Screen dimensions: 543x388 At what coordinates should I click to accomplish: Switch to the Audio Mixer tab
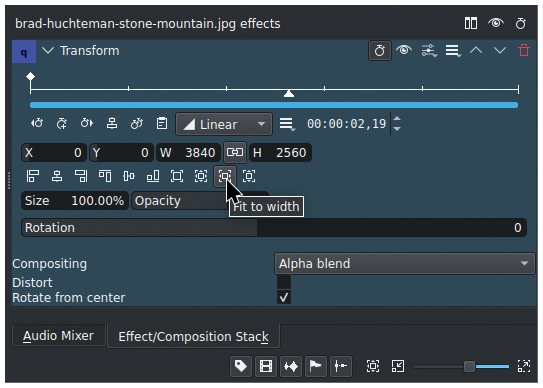[x=59, y=336]
